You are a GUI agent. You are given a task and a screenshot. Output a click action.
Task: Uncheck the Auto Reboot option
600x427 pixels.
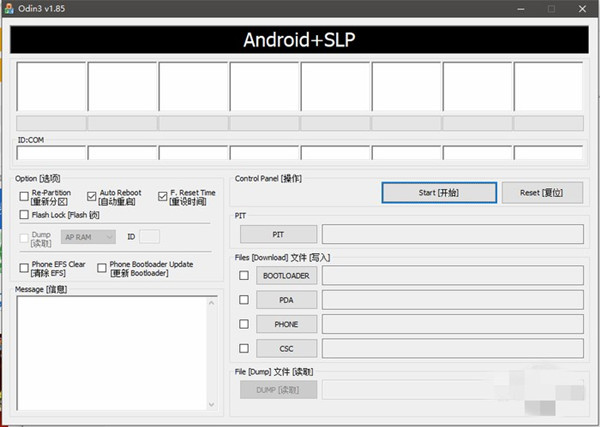pos(91,196)
